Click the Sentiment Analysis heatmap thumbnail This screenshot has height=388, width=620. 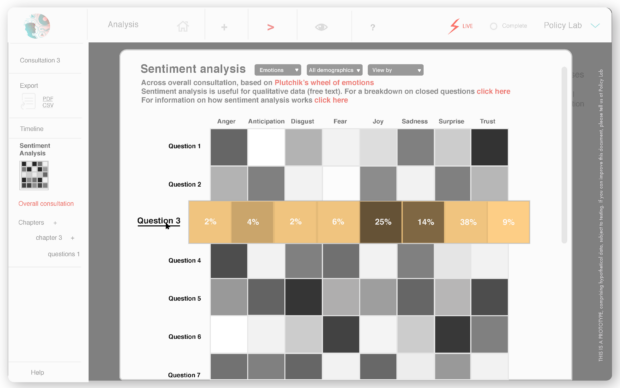[34, 175]
